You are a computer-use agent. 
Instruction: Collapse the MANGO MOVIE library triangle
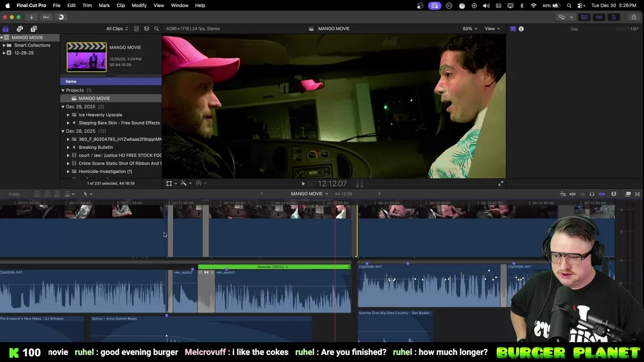pos(2,38)
